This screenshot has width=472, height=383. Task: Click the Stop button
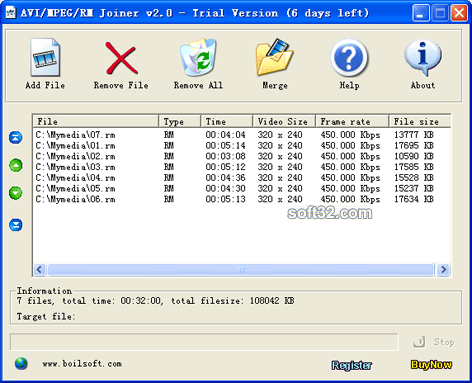pyautogui.click(x=434, y=342)
